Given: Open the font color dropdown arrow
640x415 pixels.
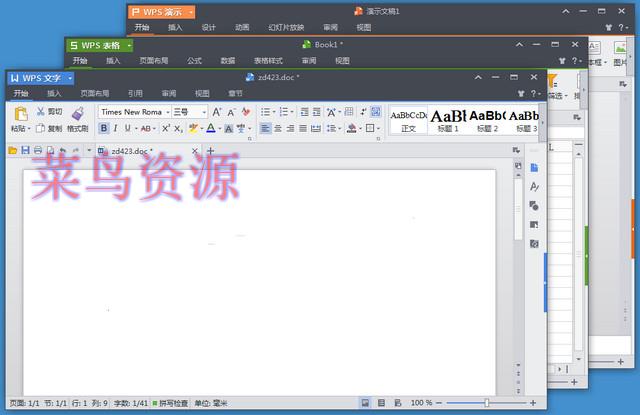Looking at the screenshot, I should click(x=220, y=129).
